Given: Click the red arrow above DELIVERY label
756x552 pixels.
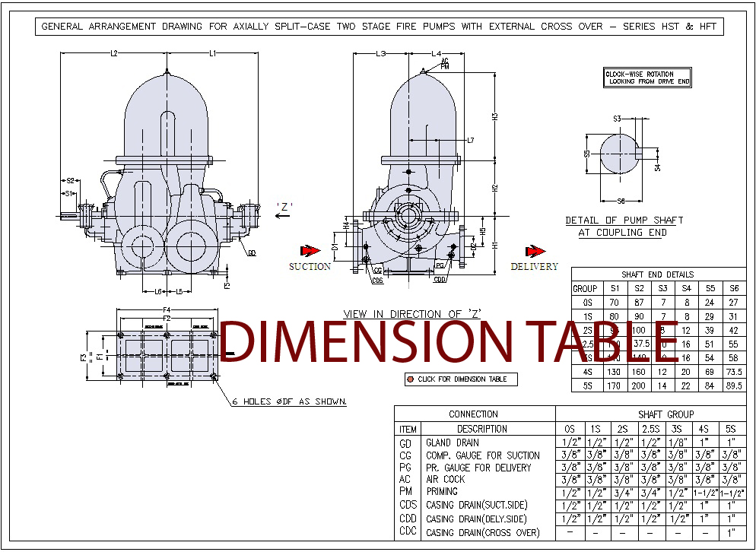Looking at the screenshot, I should tap(535, 251).
